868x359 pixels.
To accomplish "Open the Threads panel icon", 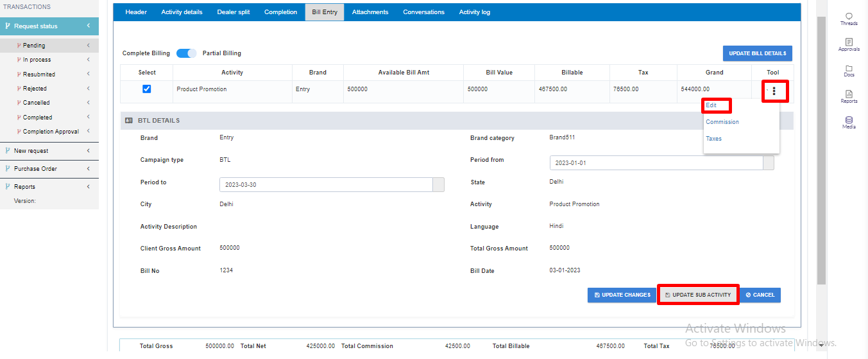I will tap(849, 17).
